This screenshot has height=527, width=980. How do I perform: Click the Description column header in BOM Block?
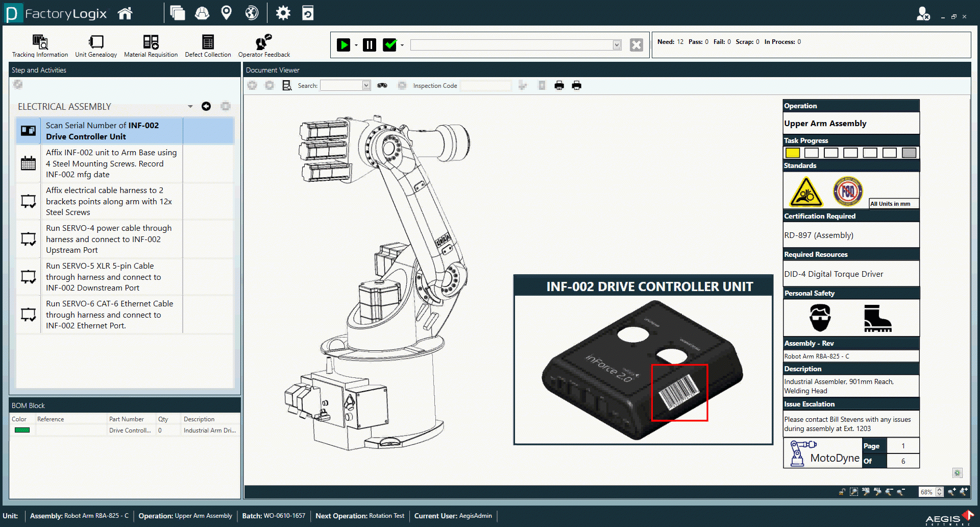199,419
